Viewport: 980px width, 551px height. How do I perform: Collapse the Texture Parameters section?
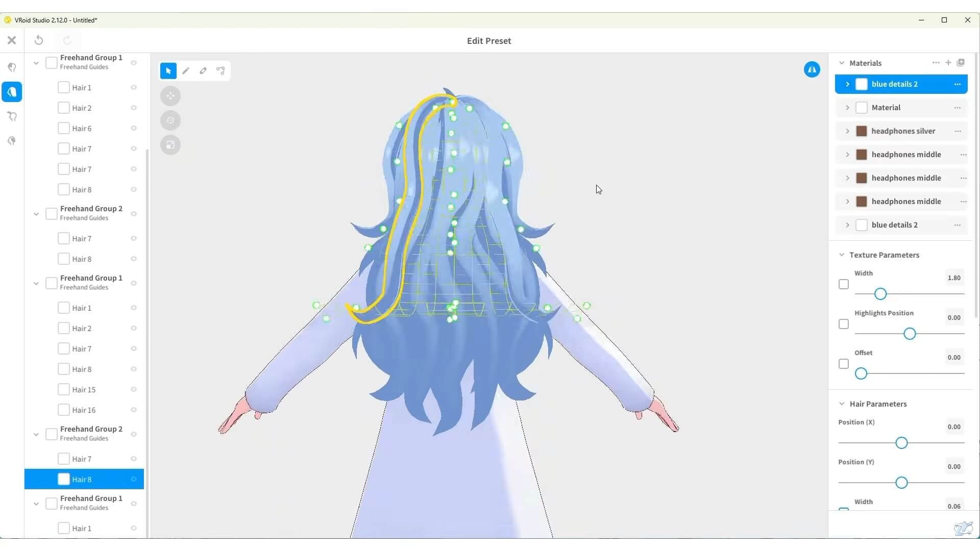pyautogui.click(x=842, y=255)
